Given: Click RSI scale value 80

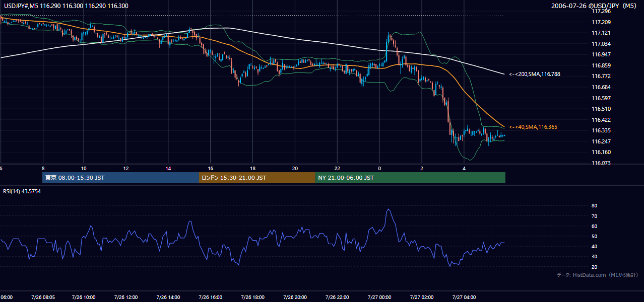Looking at the screenshot, I should [x=595, y=206].
